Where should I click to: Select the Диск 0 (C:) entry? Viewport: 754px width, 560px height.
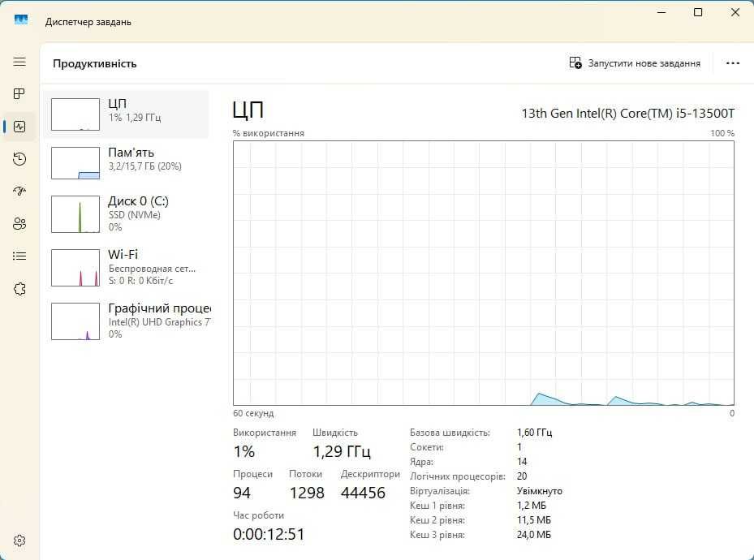pyautogui.click(x=127, y=214)
